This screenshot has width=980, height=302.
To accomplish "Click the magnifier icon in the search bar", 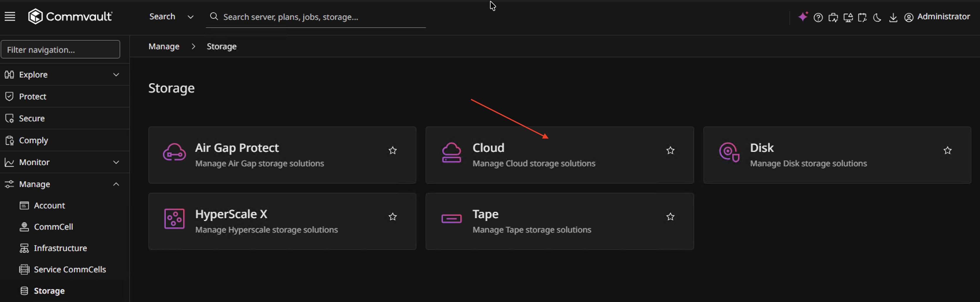I will 214,16.
